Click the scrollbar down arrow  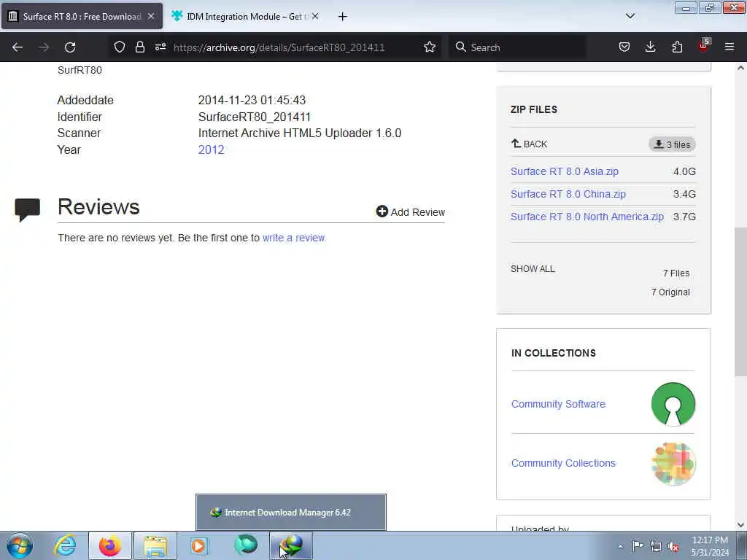tap(740, 524)
